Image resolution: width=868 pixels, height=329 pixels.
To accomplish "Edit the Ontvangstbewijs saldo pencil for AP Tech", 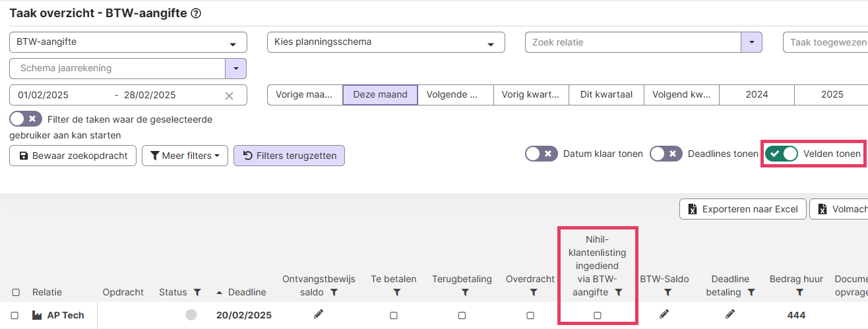I will point(319,314).
